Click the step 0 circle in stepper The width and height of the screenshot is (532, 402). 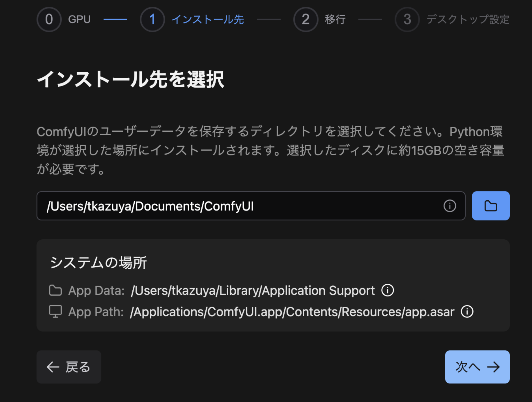[x=49, y=19]
